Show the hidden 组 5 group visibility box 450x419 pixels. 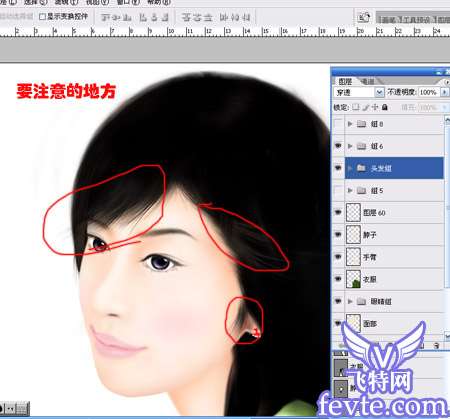(338, 190)
